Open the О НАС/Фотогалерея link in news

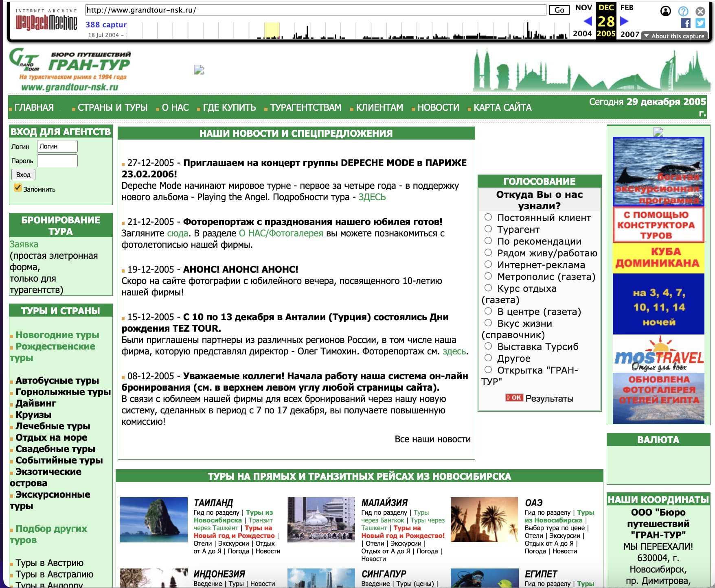coord(281,234)
